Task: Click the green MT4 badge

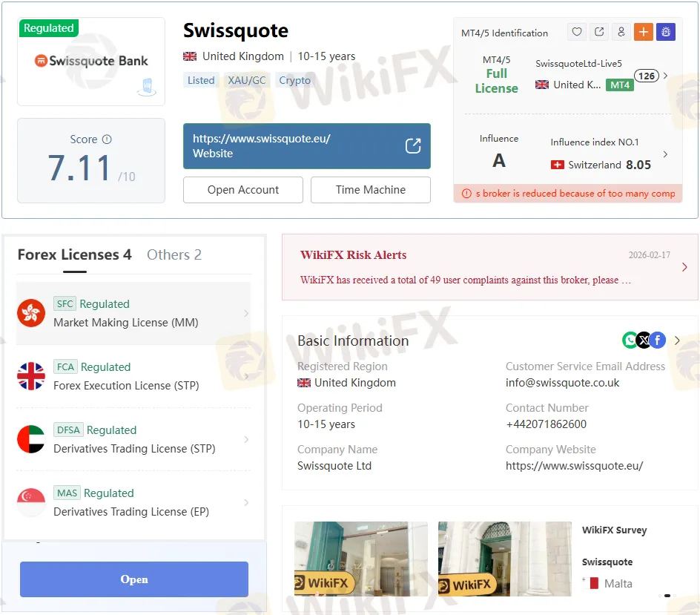Action: click(620, 85)
